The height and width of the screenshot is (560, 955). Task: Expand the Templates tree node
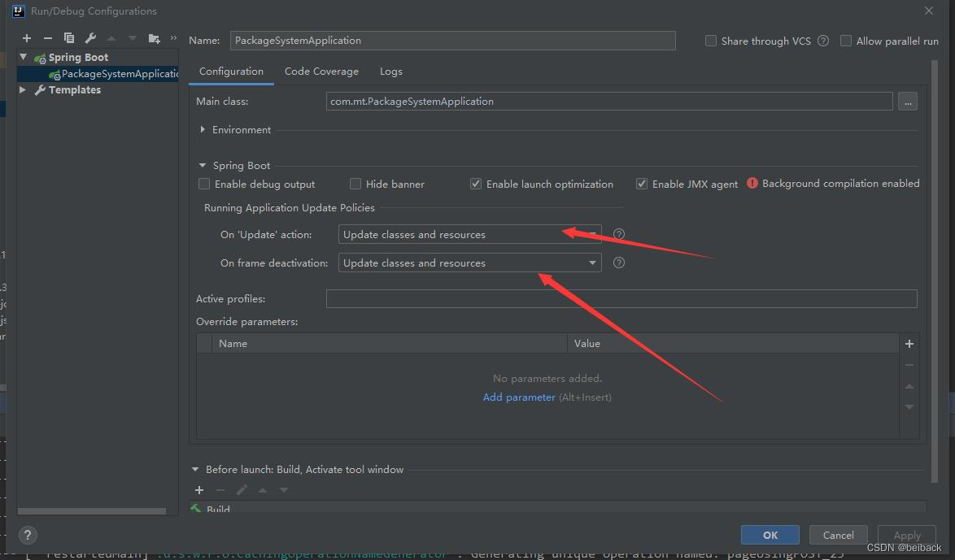[x=23, y=89]
